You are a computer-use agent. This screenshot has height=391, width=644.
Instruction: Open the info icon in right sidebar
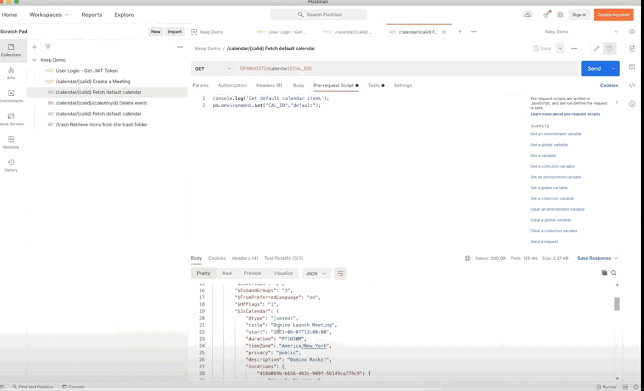[x=632, y=104]
